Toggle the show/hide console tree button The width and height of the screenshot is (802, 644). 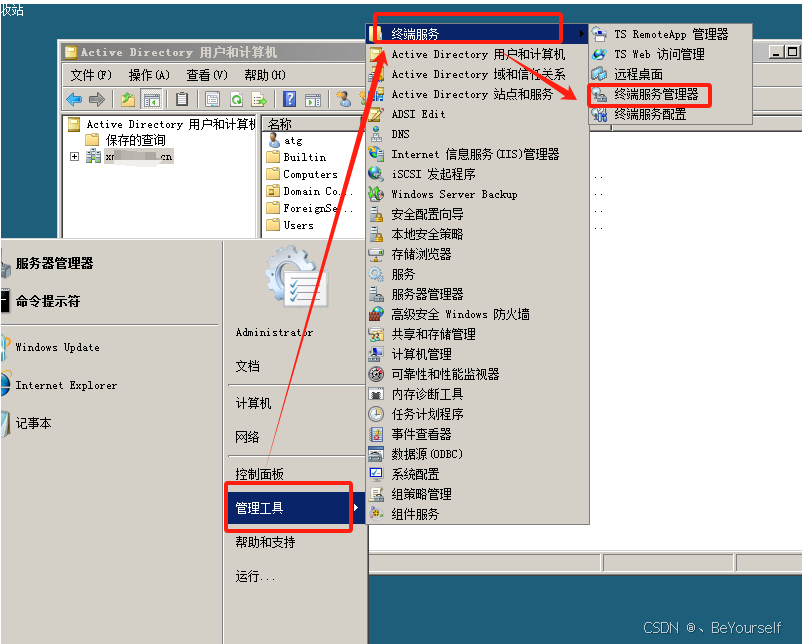click(x=151, y=99)
